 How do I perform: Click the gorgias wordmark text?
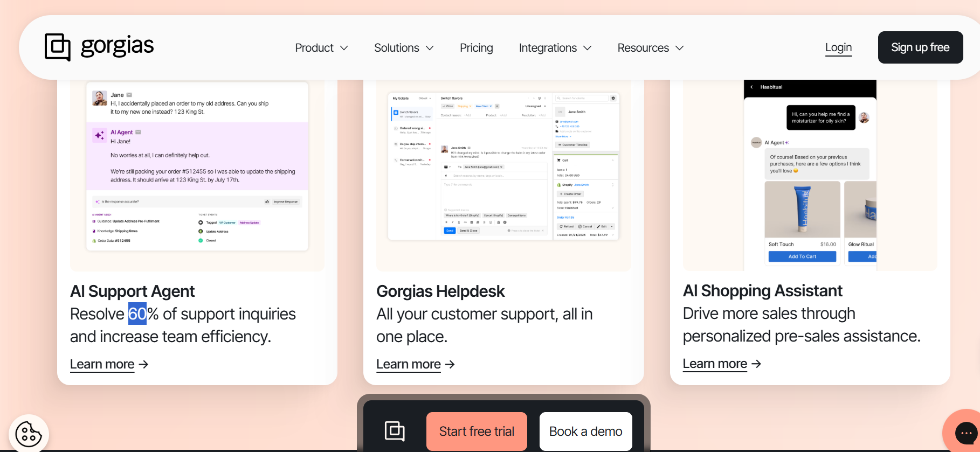click(x=117, y=46)
